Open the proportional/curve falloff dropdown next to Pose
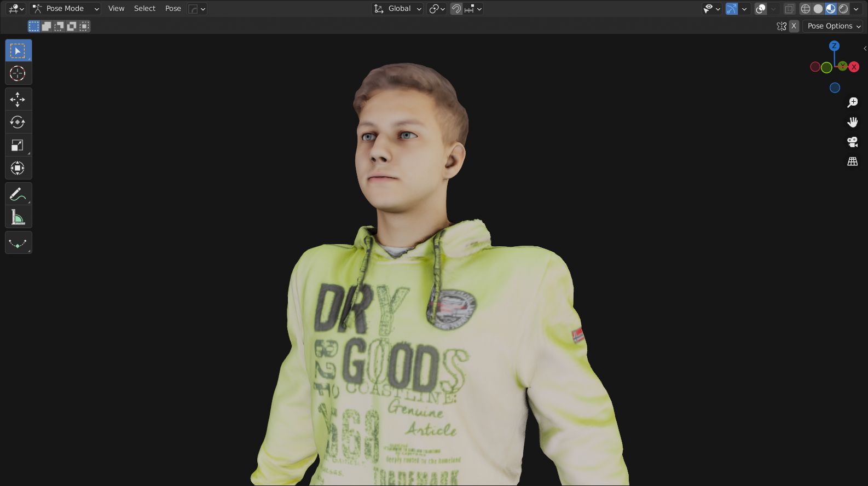 [197, 9]
